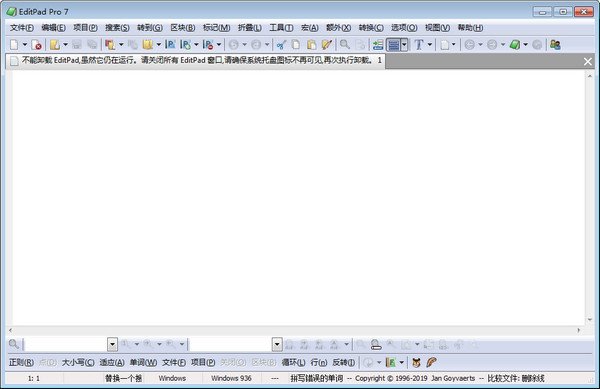Image resolution: width=600 pixels, height=389 pixels.
Task: Open the 视图(V) menu
Action: click(x=437, y=28)
